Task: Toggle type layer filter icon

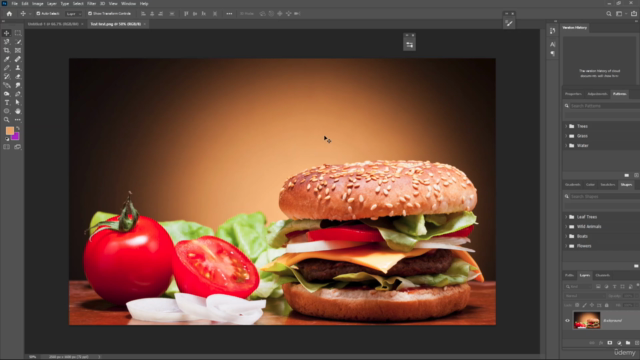Action: [614, 287]
